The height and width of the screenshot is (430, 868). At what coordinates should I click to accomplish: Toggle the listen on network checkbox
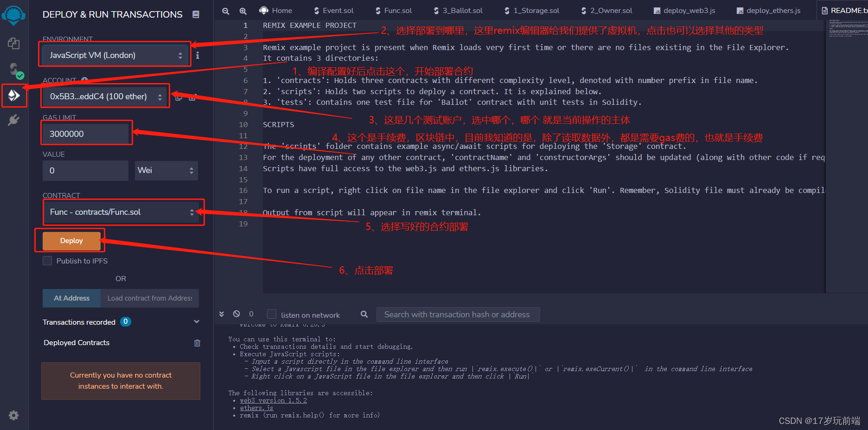[272, 314]
